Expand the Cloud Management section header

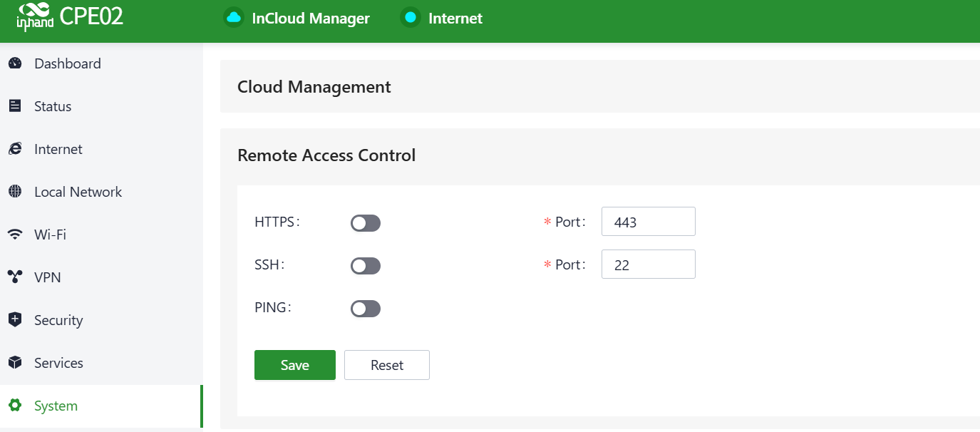(314, 87)
